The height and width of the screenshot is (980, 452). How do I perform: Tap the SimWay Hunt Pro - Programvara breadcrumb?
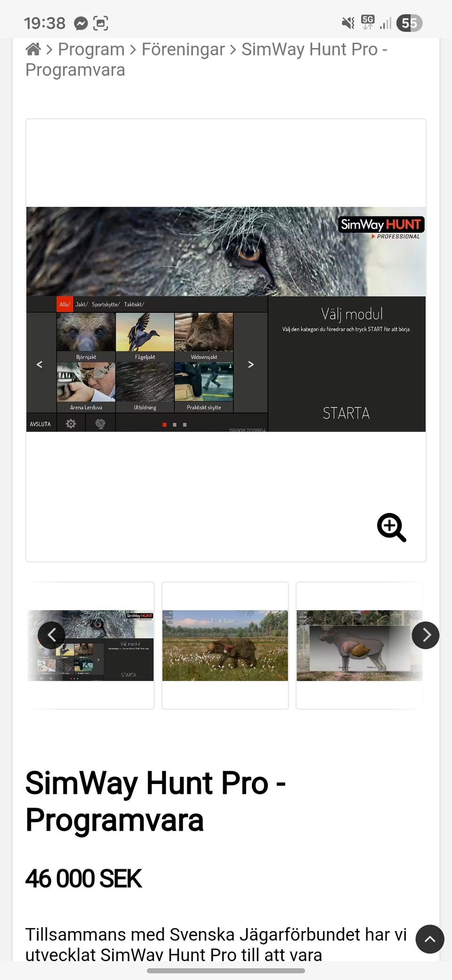coord(206,59)
